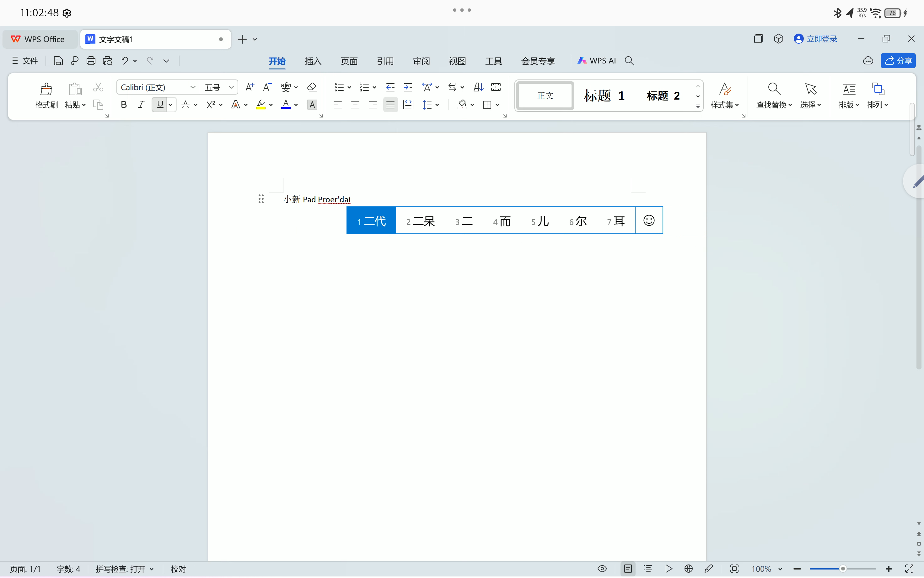The height and width of the screenshot is (578, 924).
Task: Toggle Underline formatting
Action: click(x=160, y=104)
